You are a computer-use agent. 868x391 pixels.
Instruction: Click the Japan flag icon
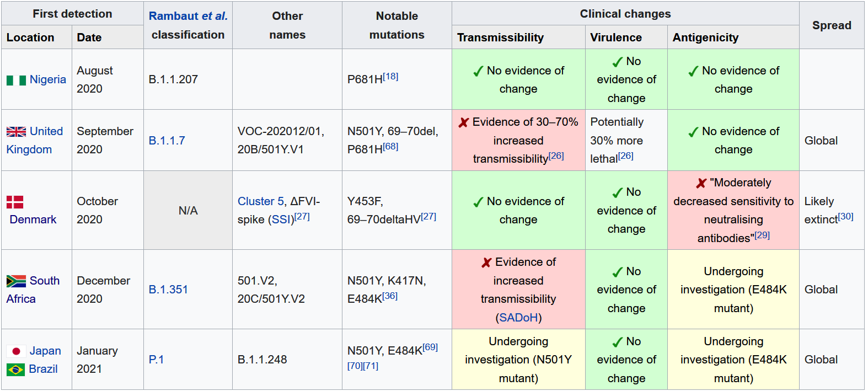click(x=16, y=351)
